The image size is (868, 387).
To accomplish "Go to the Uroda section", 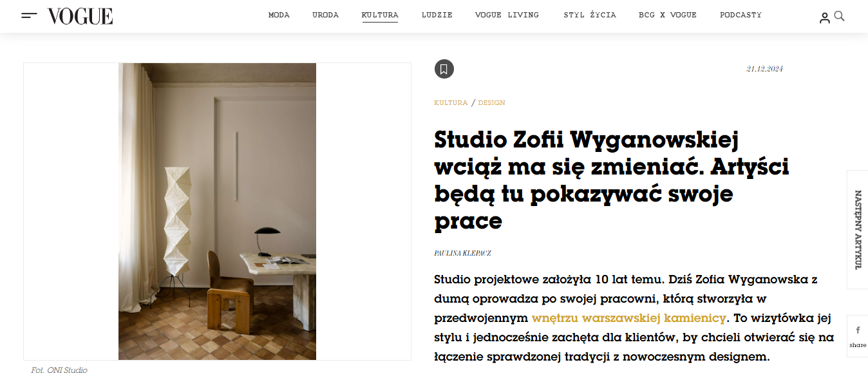I will (x=325, y=15).
